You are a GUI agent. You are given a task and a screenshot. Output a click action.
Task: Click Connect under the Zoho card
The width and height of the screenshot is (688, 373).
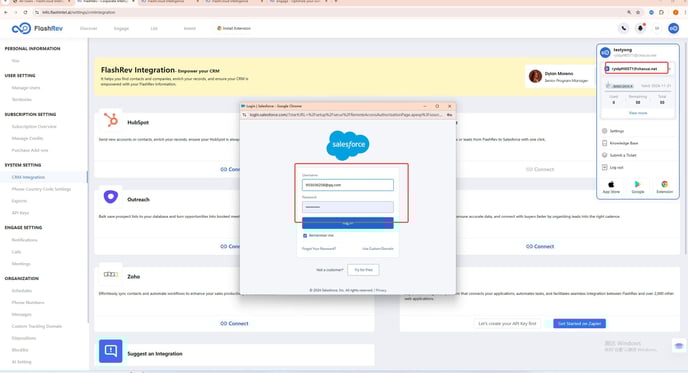pos(234,323)
